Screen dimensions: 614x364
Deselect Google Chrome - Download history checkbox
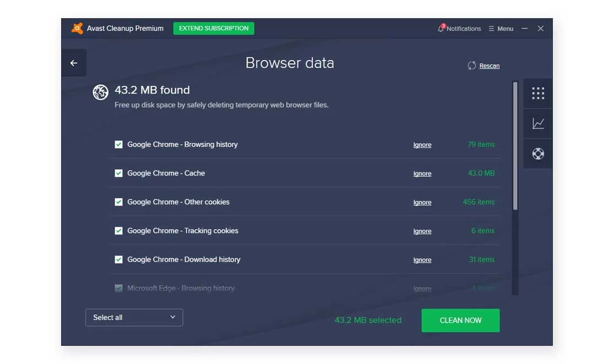point(118,259)
